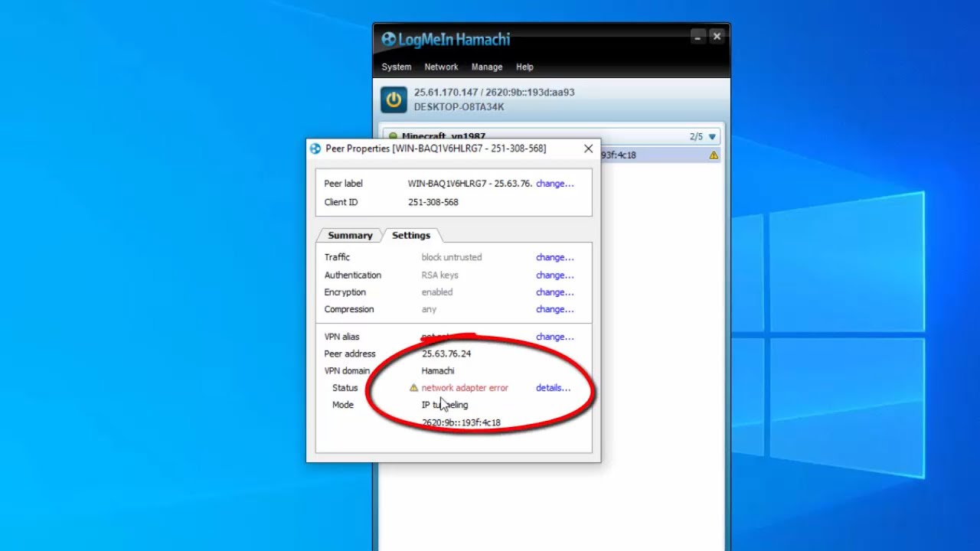Collapse the Minecraft network dropdown arrow
Screen dimensions: 980x551
pos(712,137)
